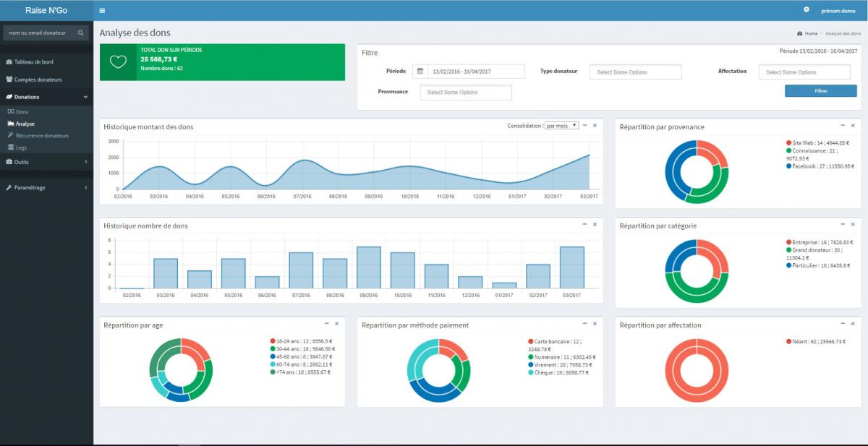Collapse the Historique montant des dons panel
The width and height of the screenshot is (868, 446).
coord(584,125)
